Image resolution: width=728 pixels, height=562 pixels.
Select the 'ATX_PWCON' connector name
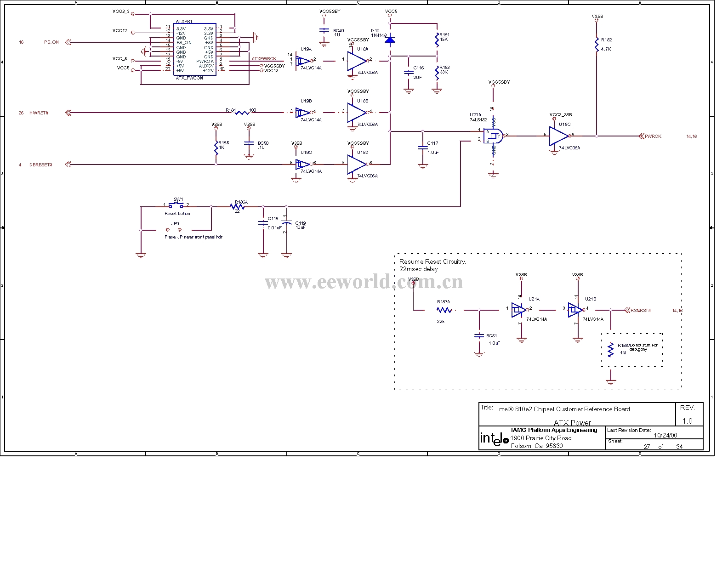pos(189,78)
